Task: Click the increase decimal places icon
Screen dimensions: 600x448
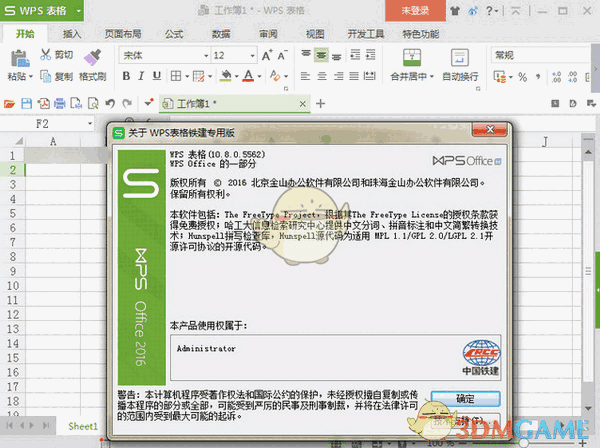Action: (x=556, y=77)
